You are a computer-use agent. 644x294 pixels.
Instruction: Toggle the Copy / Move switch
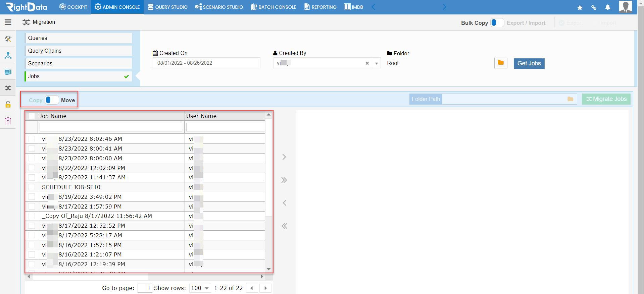tap(52, 100)
